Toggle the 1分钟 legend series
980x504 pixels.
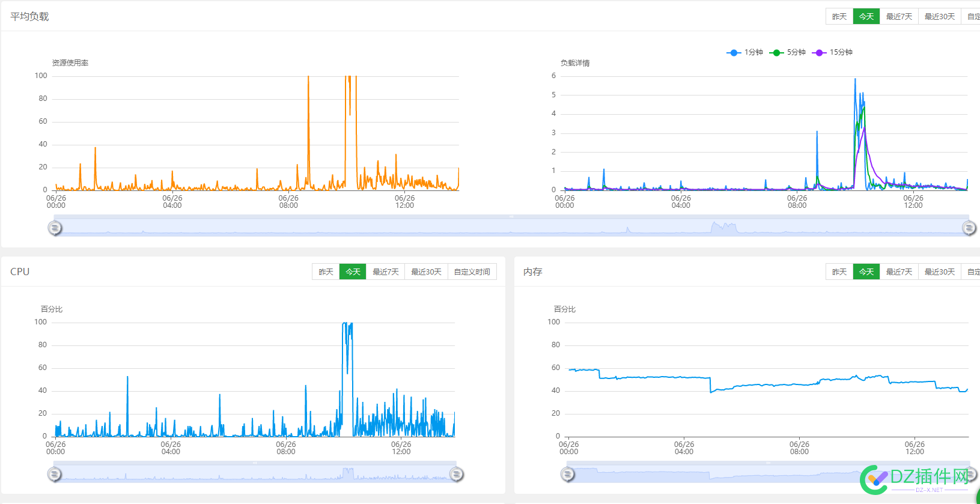pos(744,53)
